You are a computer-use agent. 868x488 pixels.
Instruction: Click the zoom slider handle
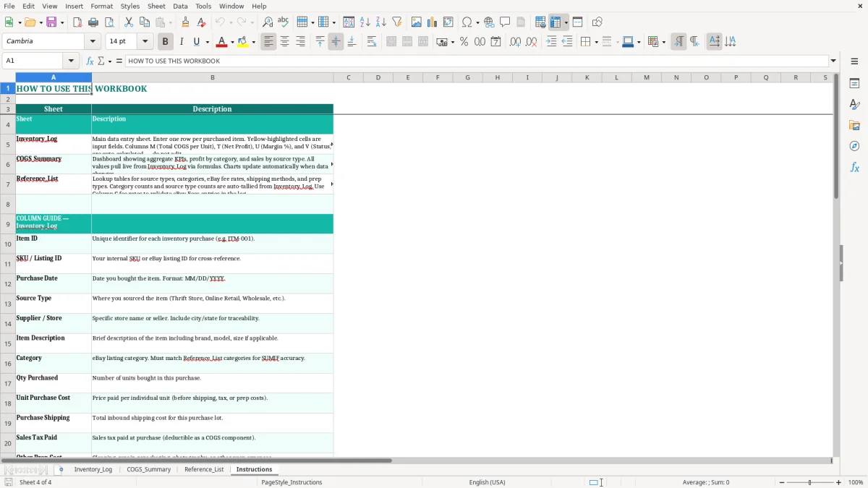pos(809,482)
